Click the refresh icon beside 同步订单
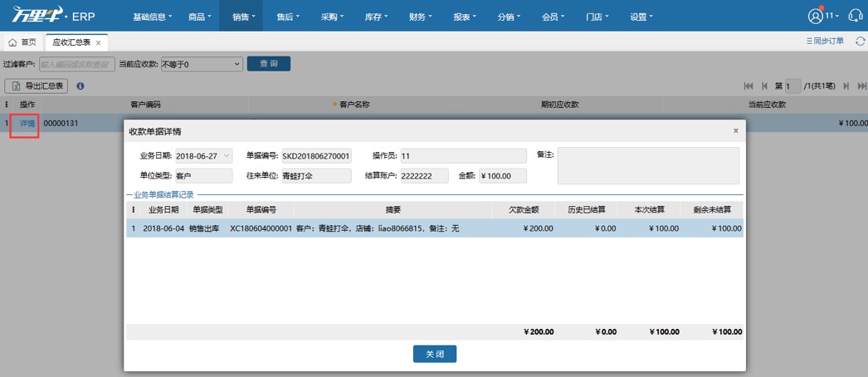Viewport: 868px width, 377px height. click(860, 41)
